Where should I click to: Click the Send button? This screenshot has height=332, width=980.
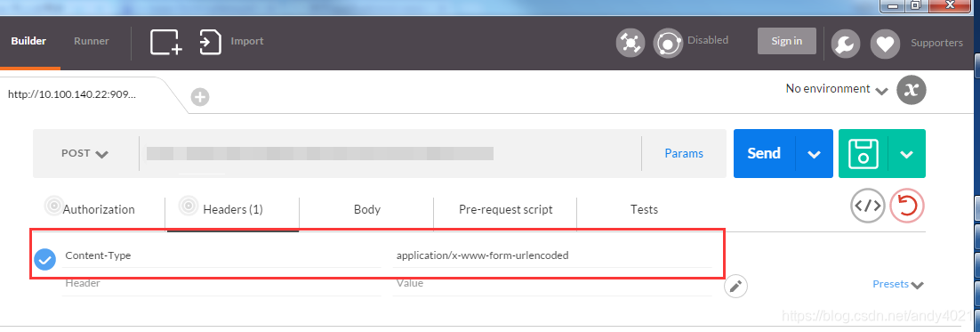(x=764, y=153)
